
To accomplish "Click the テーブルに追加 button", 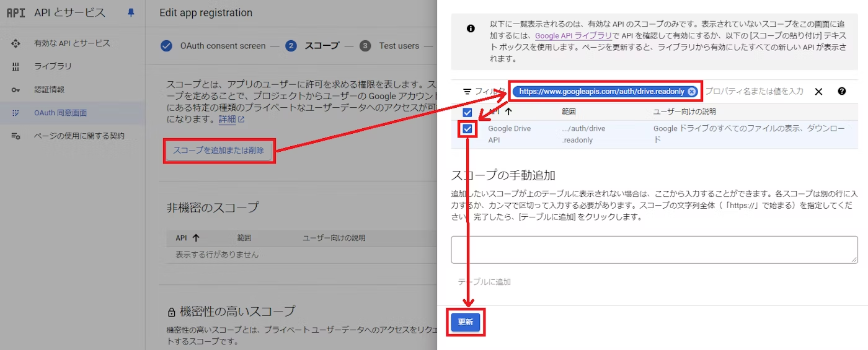I will 484,282.
